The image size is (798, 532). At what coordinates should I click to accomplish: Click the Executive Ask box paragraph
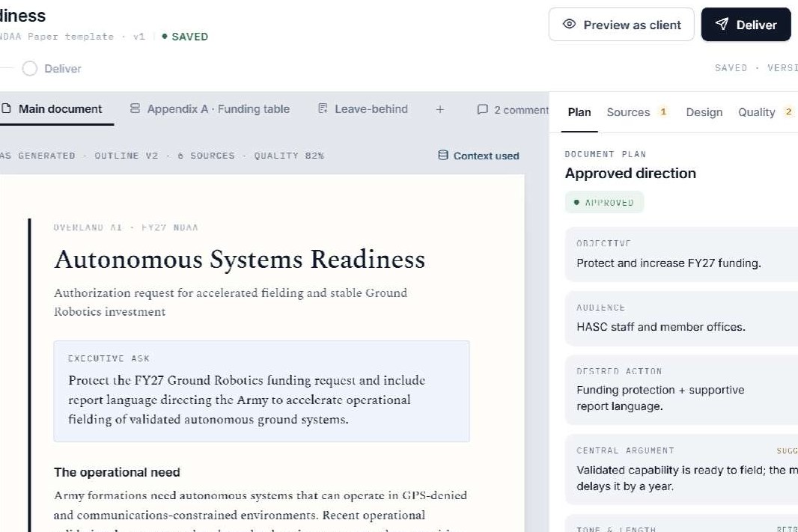tap(247, 400)
